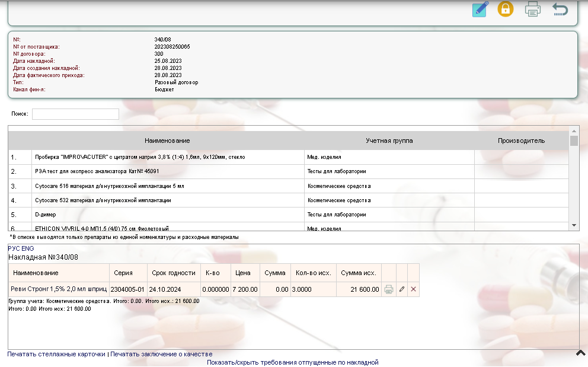588x367 pixels.
Task: Print the invoice using top printer icon
Action: (532, 9)
